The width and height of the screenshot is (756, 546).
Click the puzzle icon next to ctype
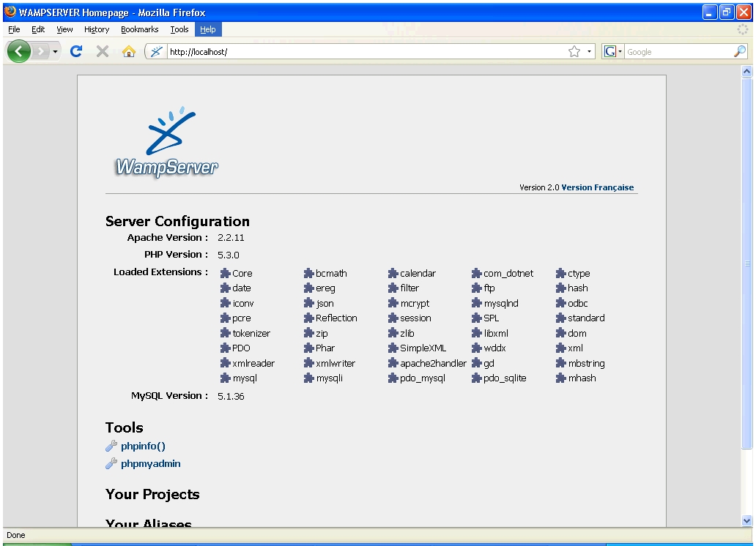click(x=560, y=273)
